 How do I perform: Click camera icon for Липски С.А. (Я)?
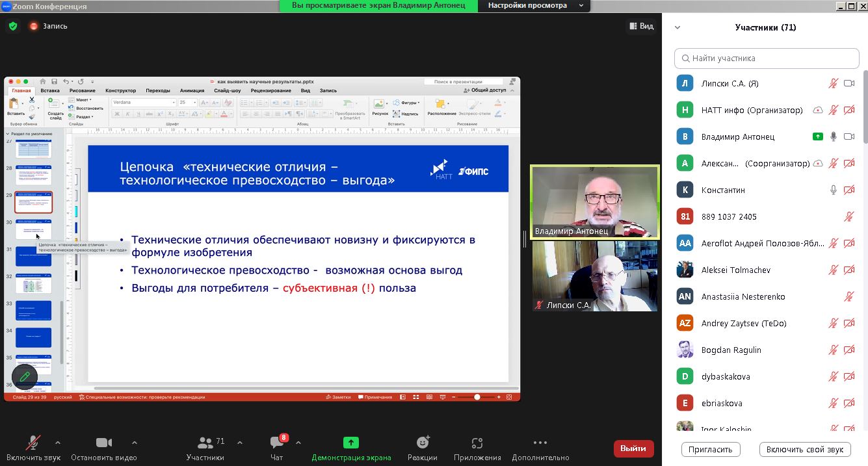click(x=848, y=83)
